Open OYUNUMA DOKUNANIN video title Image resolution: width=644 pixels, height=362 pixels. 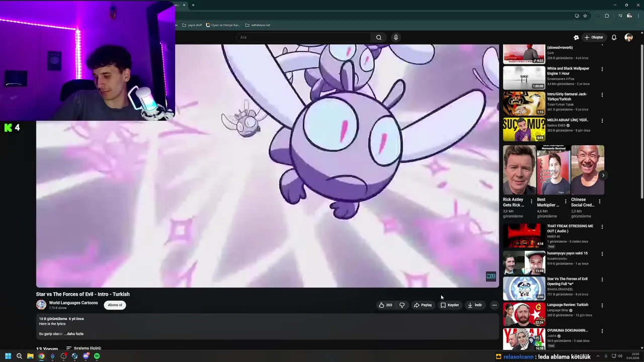pyautogui.click(x=568, y=330)
